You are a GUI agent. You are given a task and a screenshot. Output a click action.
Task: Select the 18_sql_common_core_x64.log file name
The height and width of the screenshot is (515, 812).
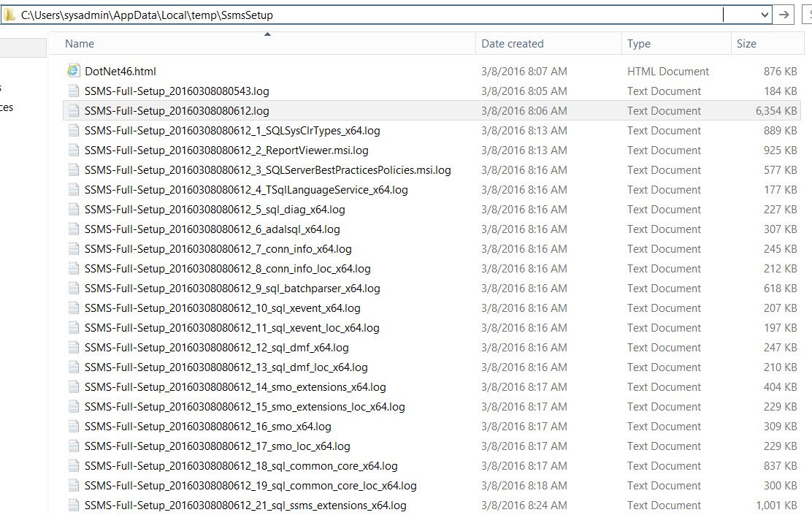point(241,465)
